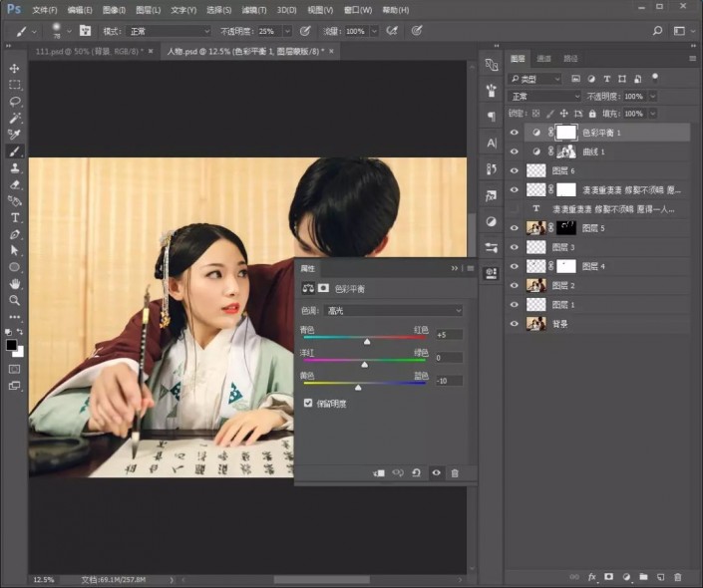Select the Paint Bucket tool
Screen dimensions: 703x588
pos(14,200)
